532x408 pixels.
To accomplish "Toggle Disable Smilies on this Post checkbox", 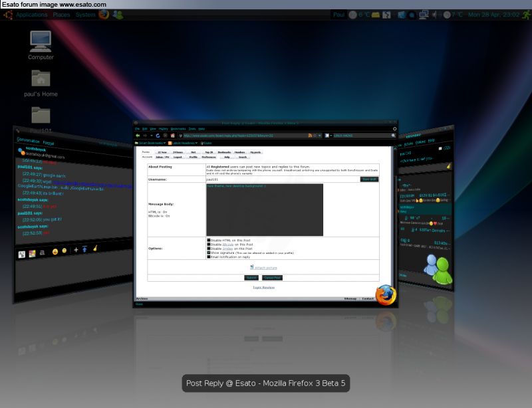I will pos(209,249).
